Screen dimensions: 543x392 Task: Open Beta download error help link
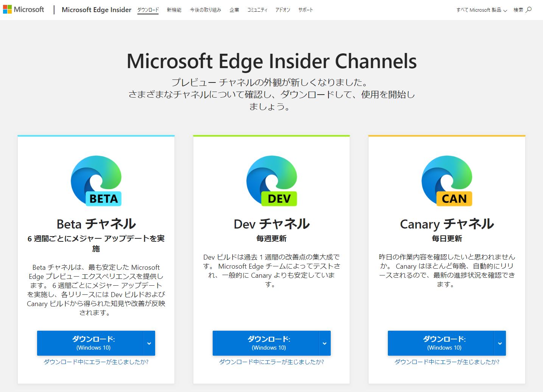click(x=96, y=362)
